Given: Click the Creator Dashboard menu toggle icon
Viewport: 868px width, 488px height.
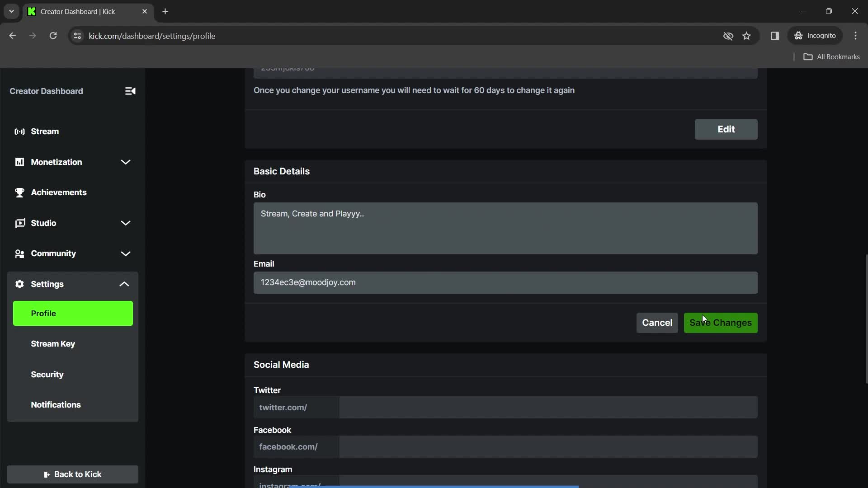Looking at the screenshot, I should click(131, 90).
